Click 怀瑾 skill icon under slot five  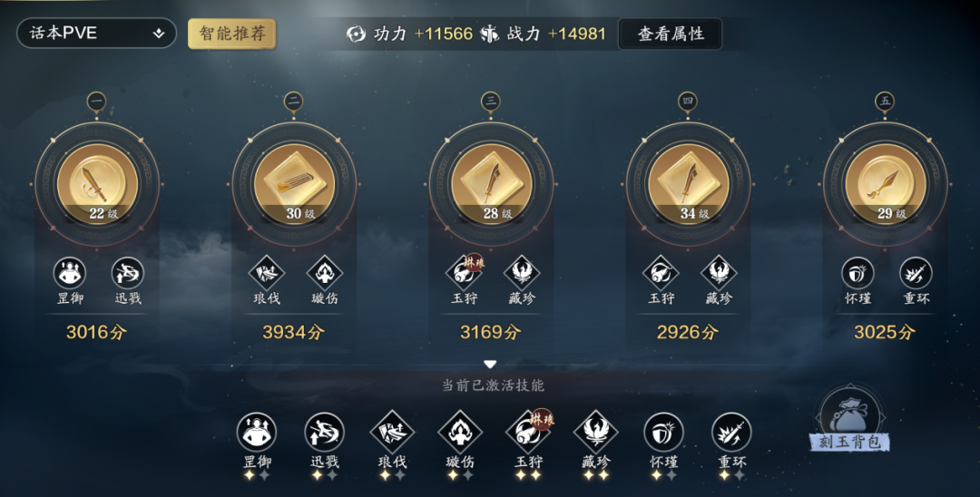[857, 274]
